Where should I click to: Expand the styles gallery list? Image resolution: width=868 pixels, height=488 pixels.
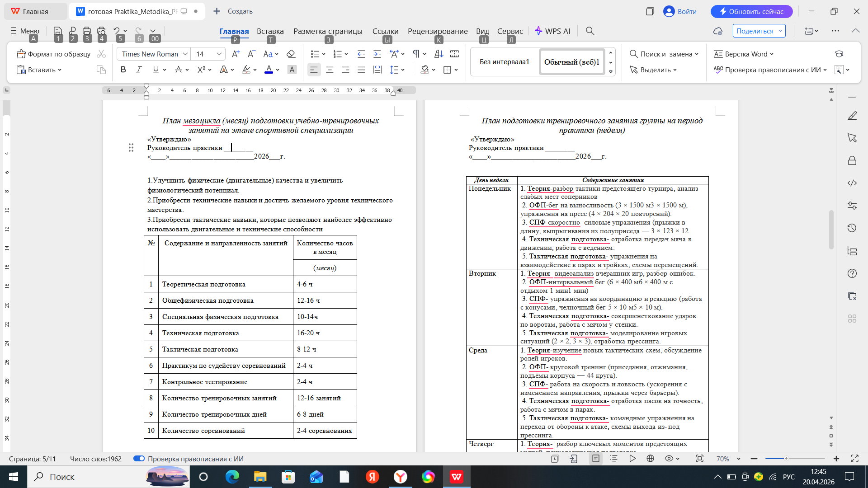click(611, 71)
